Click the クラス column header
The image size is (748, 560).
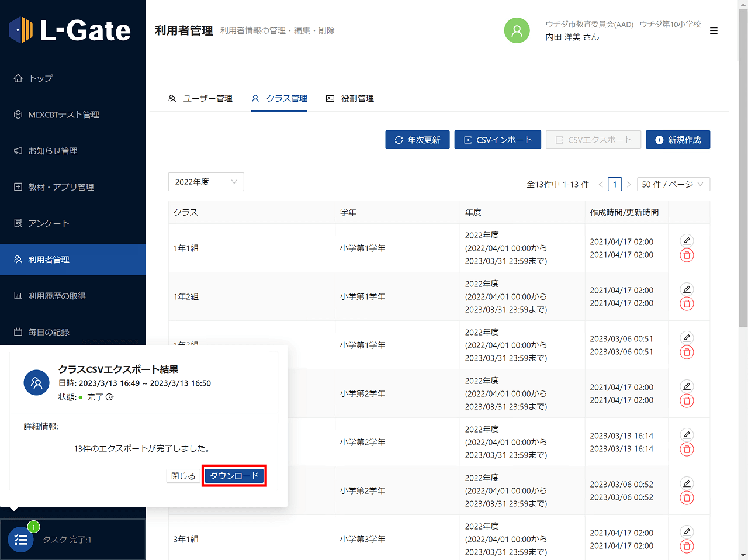pos(252,212)
